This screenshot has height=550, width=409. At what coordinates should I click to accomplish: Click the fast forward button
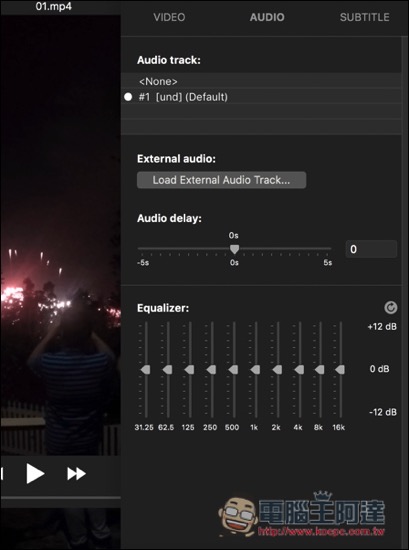tap(76, 474)
